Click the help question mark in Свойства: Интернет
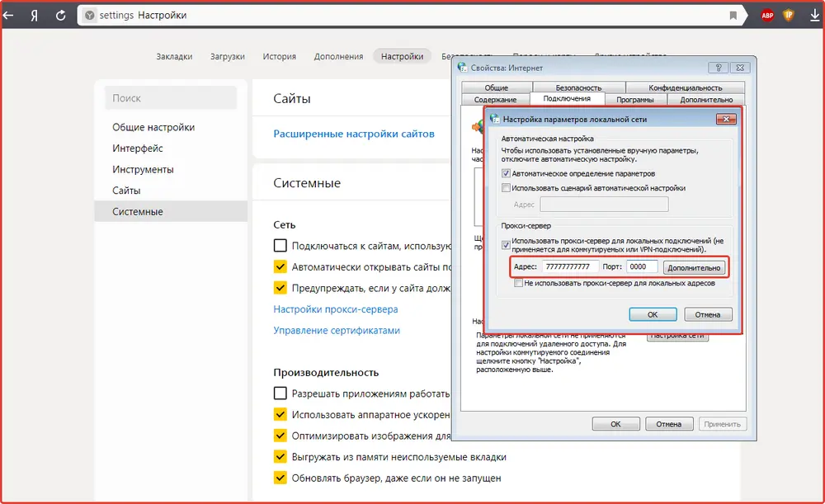The width and height of the screenshot is (825, 504). 720,68
